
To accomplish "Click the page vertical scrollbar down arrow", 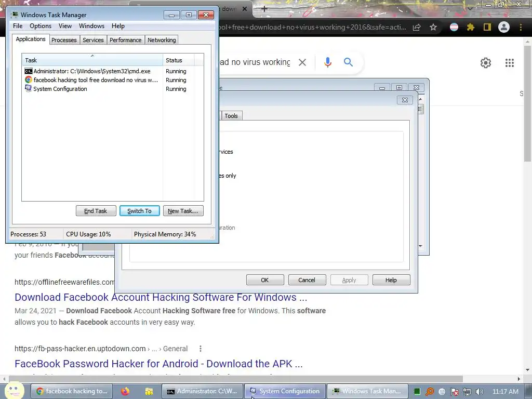I will [x=527, y=370].
